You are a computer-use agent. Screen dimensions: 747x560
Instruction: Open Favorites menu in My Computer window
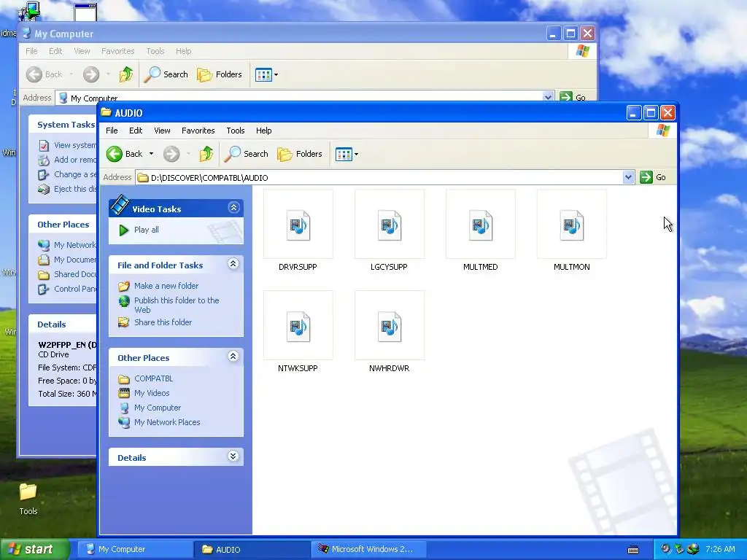point(117,51)
